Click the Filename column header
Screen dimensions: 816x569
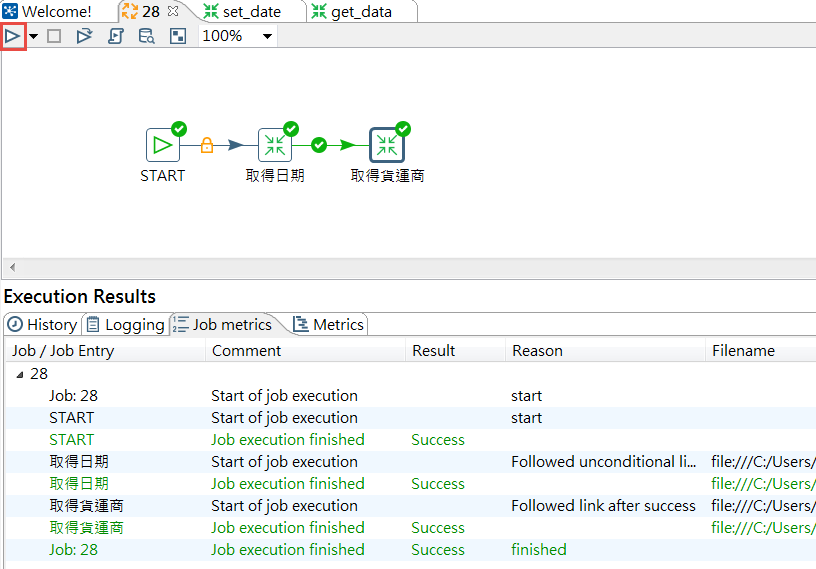point(743,351)
